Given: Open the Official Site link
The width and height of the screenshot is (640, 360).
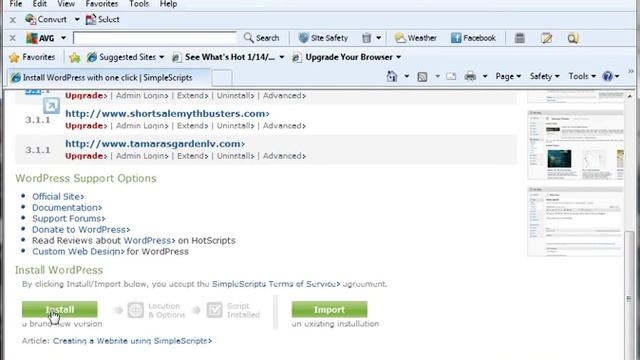Looking at the screenshot, I should (58, 197).
